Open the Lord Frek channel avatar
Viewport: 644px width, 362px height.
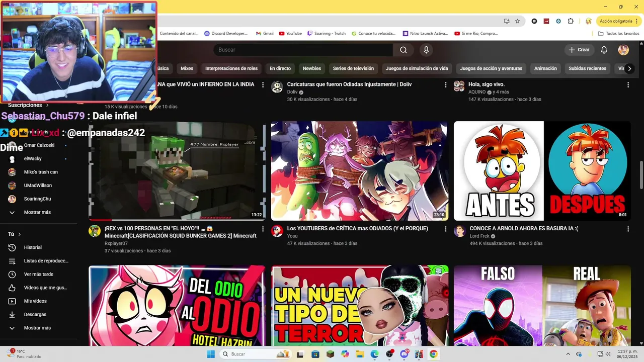coord(459,231)
